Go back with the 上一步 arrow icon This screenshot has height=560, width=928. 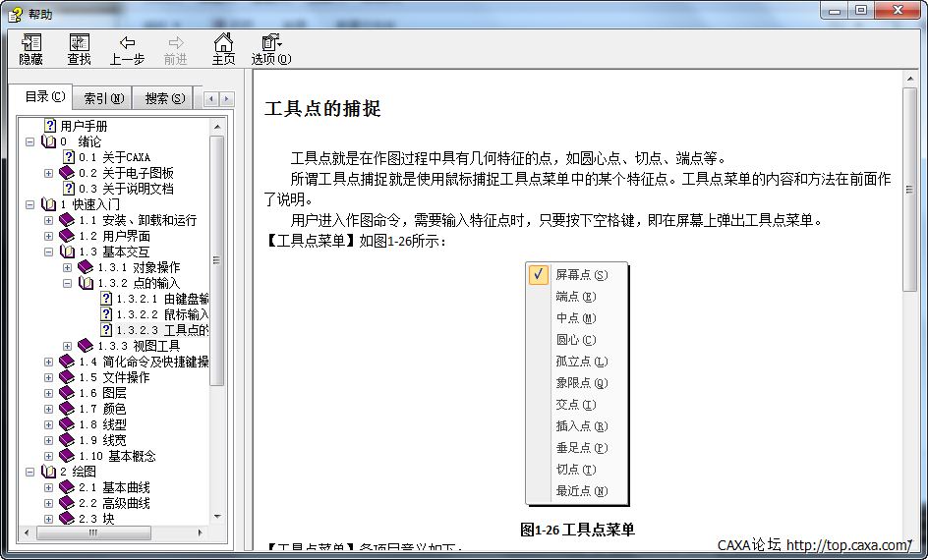(127, 42)
